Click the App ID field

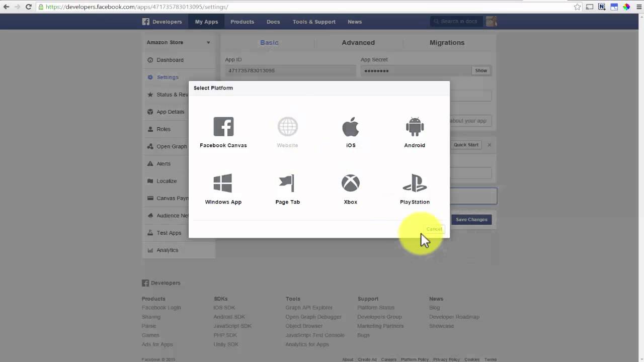click(290, 70)
